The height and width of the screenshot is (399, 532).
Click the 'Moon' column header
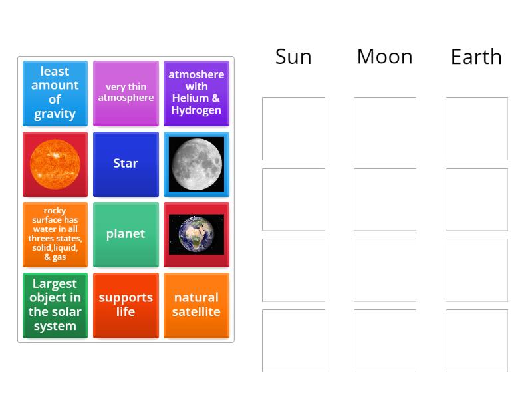384,57
